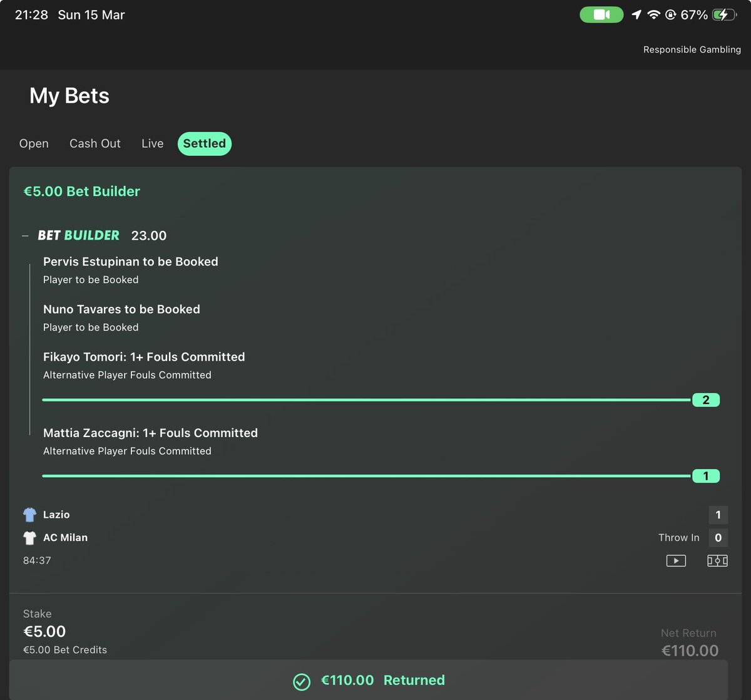Screen dimensions: 751x700
Task: Tap the green checkmark returned icon
Action: 302,681
